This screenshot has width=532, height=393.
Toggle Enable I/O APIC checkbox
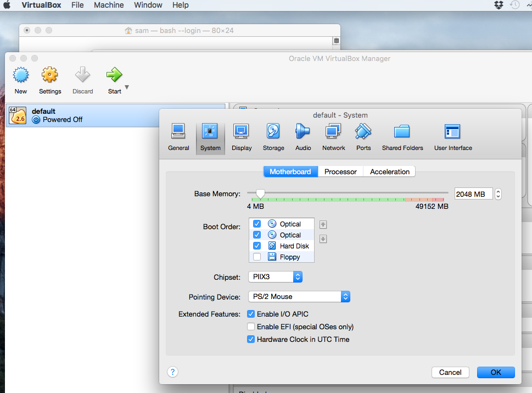tap(251, 314)
